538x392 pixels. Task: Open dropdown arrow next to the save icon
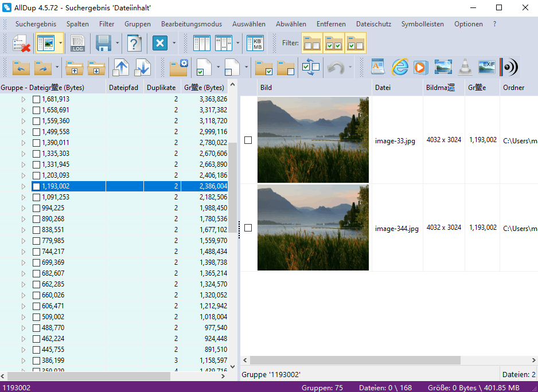[x=118, y=43]
